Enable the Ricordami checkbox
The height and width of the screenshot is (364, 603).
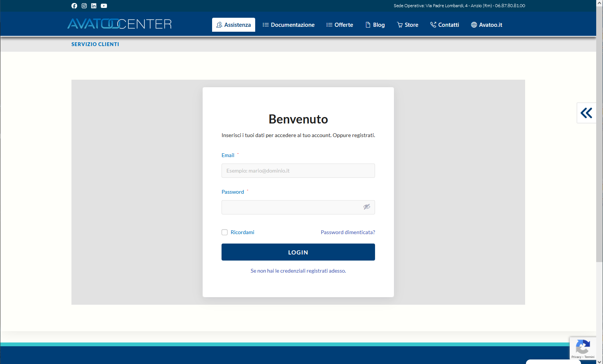pyautogui.click(x=225, y=232)
